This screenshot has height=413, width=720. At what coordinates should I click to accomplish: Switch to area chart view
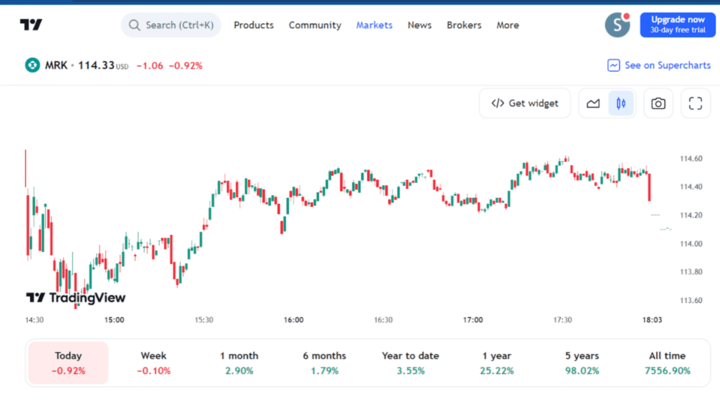click(x=593, y=103)
